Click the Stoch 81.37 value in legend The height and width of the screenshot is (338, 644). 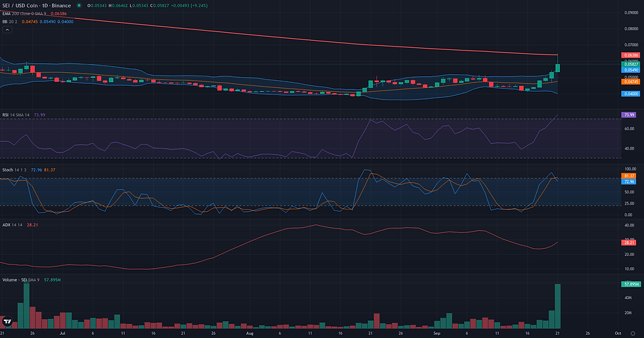click(x=50, y=170)
